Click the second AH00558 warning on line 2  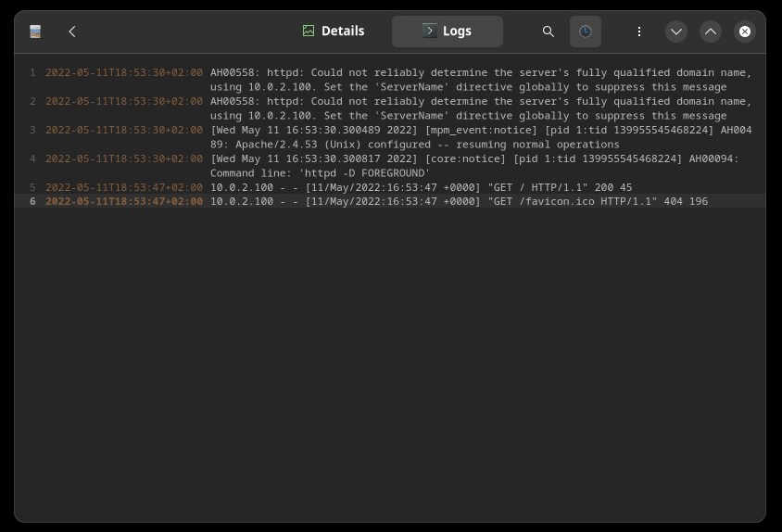(x=481, y=108)
